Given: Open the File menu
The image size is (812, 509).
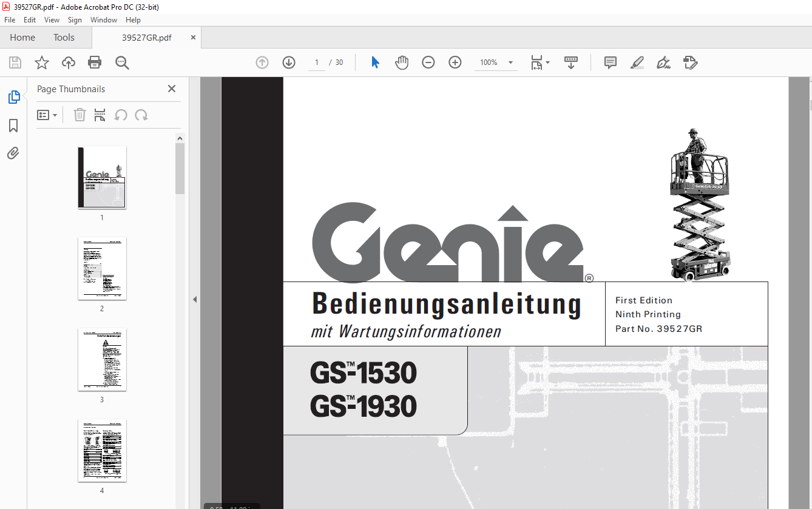Looking at the screenshot, I should [x=10, y=20].
